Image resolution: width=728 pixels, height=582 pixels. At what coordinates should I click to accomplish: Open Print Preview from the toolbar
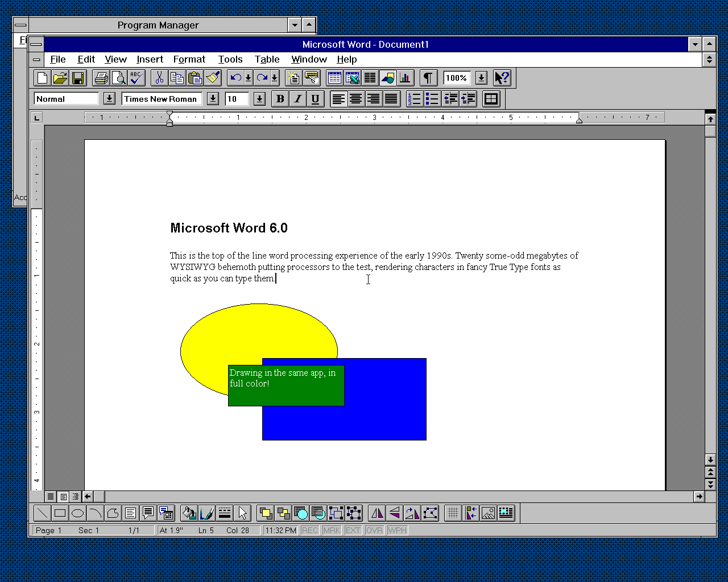(119, 78)
